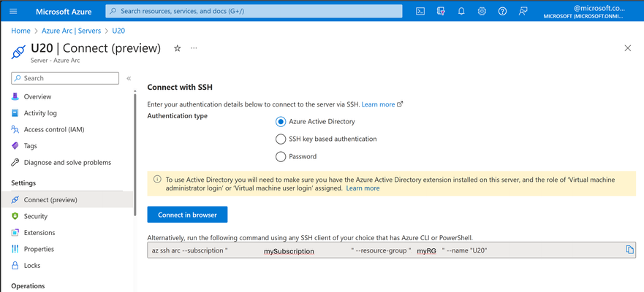Collapse the left sidebar with double chevron
Screen dimensions: 644x292
click(x=129, y=78)
